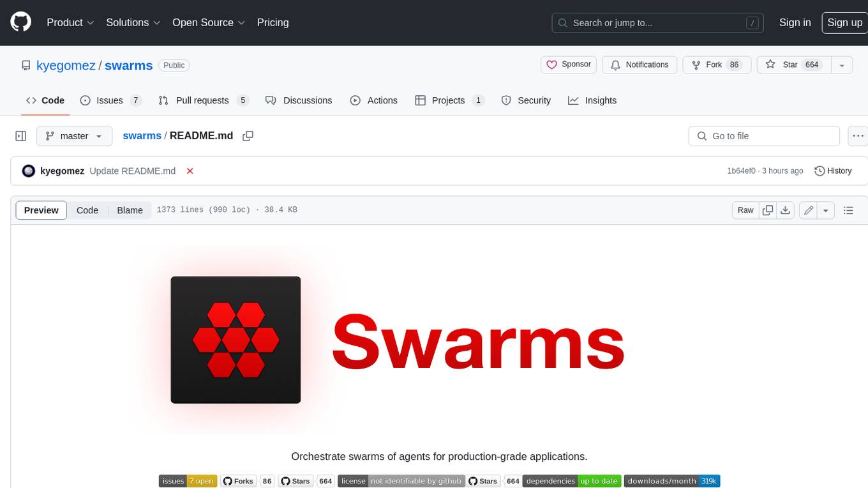This screenshot has height=488, width=868.
Task: Switch to the Discussions tab
Action: pyautogui.click(x=299, y=100)
